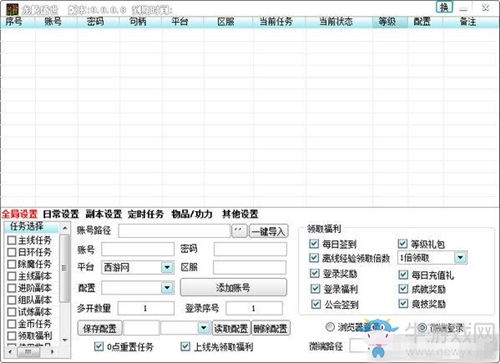This screenshot has width=500, height=363.
Task: Check the 主线任务 checkbox
Action: [12, 240]
